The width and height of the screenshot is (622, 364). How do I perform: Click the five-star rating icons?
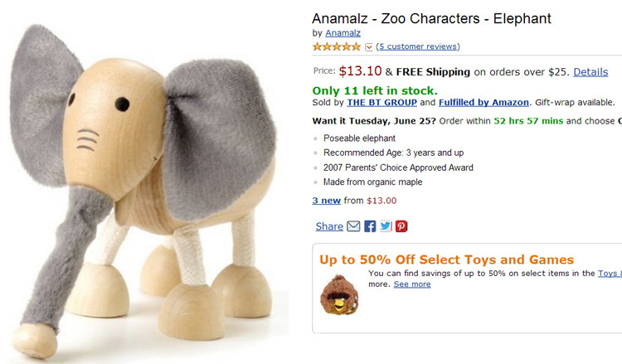(337, 46)
